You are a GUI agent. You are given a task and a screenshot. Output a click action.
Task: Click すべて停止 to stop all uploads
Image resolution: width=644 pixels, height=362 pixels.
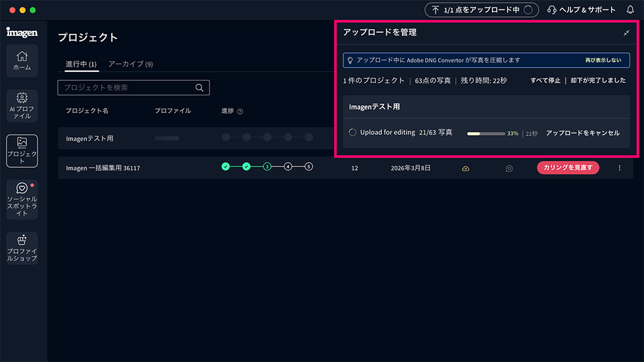(545, 81)
